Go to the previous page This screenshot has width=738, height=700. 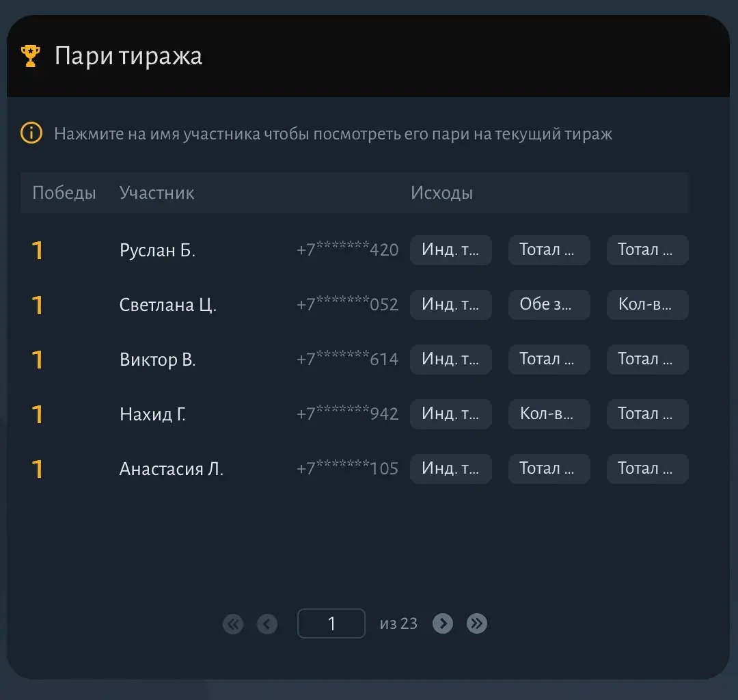click(267, 623)
